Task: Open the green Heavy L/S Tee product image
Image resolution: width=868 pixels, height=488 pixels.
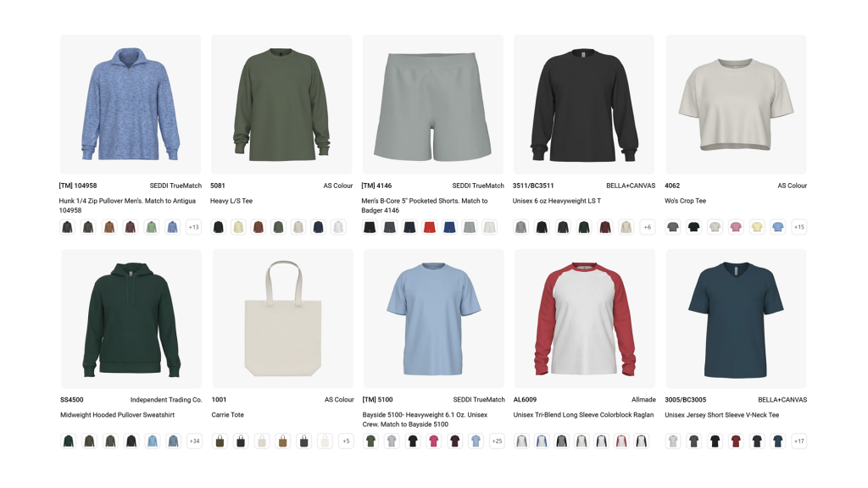Action: 281,104
